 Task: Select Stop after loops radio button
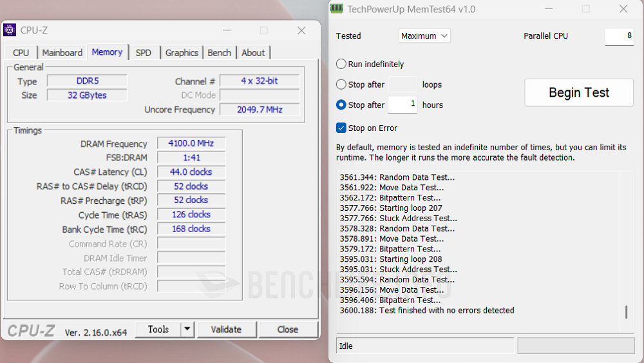341,84
